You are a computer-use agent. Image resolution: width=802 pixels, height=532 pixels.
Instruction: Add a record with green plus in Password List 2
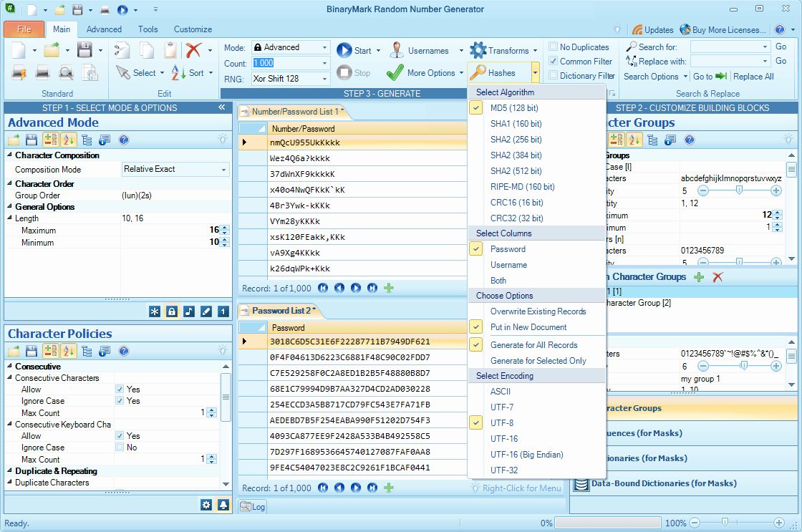(389, 488)
